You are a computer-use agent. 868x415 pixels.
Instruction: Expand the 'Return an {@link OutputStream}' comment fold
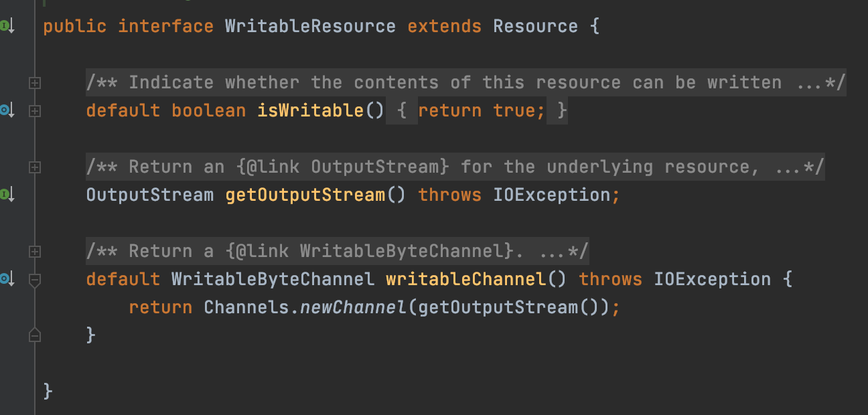pos(35,167)
